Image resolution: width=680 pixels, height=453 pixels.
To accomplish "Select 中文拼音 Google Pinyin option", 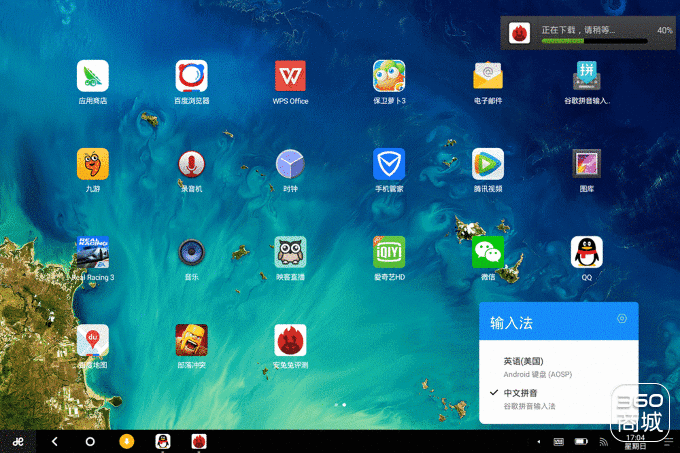I will [559, 399].
